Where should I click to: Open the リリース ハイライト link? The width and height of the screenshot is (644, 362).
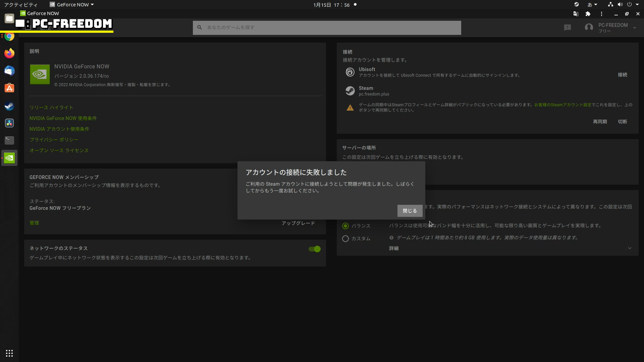[x=51, y=108]
